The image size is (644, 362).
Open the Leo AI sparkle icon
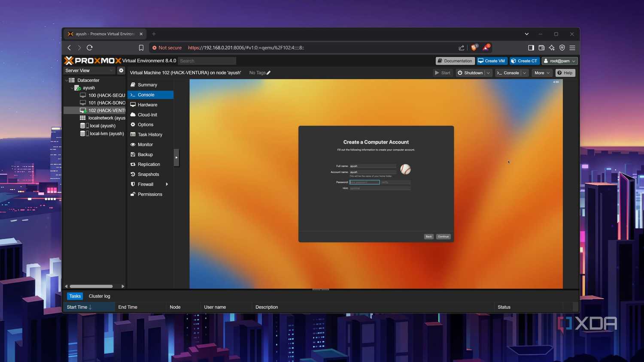[x=552, y=48]
